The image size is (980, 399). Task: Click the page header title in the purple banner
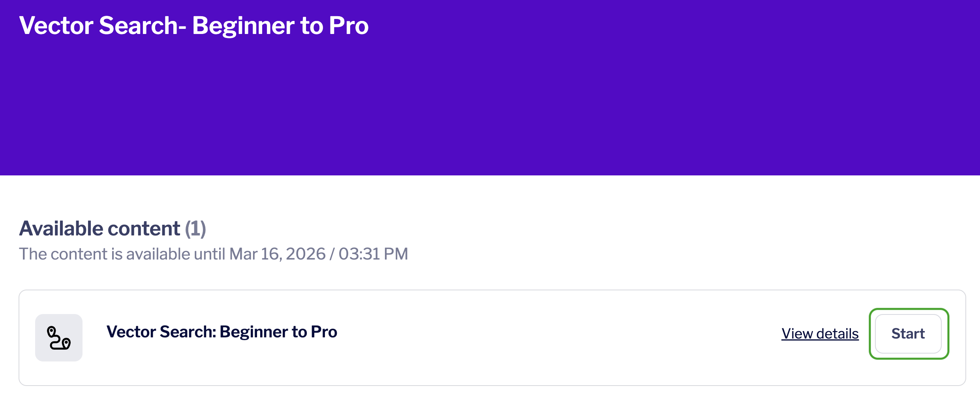coord(193,26)
